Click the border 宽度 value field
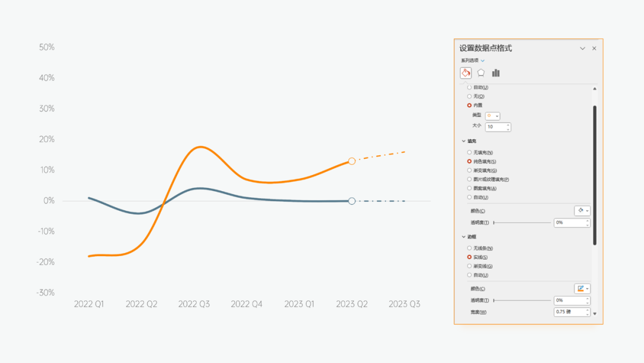The image size is (644, 363). click(x=569, y=312)
